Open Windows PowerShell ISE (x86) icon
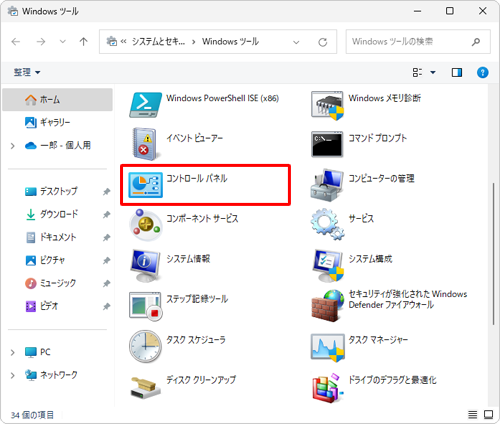Viewport: 500px width, 424px height. [146, 105]
